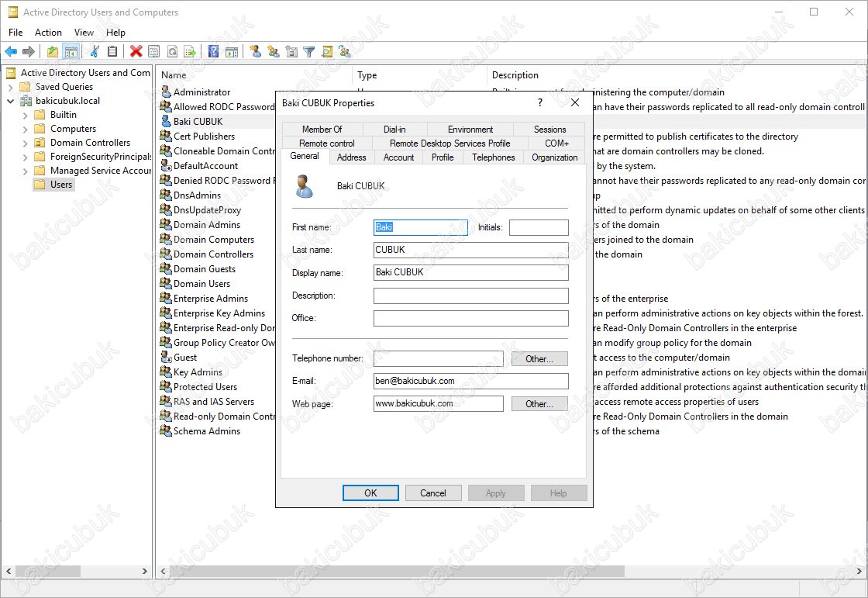The height and width of the screenshot is (598, 868).
Task: Click the clipboard Copy icon
Action: click(112, 51)
